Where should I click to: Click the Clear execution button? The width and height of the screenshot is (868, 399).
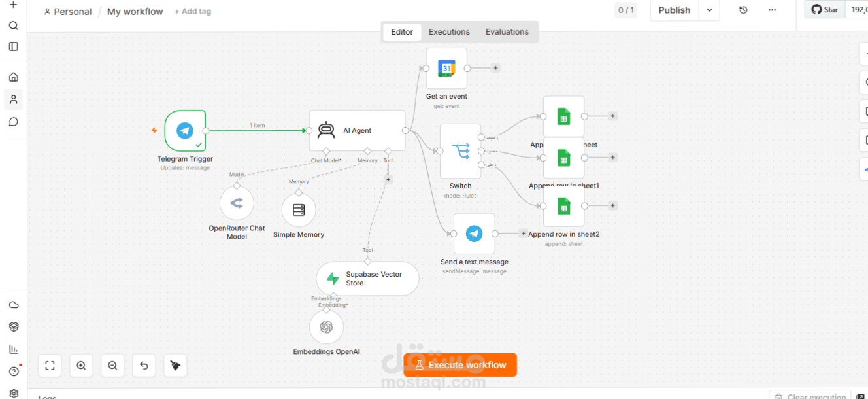point(810,396)
